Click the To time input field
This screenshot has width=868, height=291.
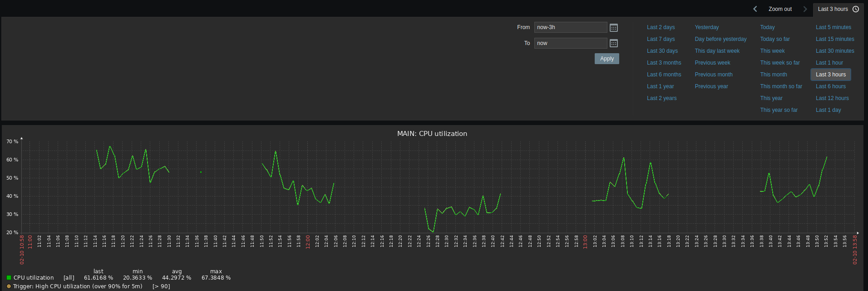pyautogui.click(x=570, y=43)
